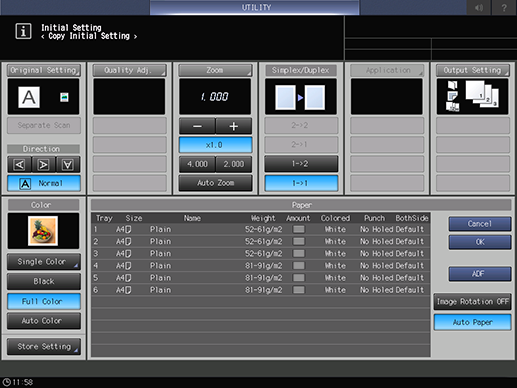Click the amount indicator for tray 1
This screenshot has width=517, height=388.
pyautogui.click(x=299, y=229)
